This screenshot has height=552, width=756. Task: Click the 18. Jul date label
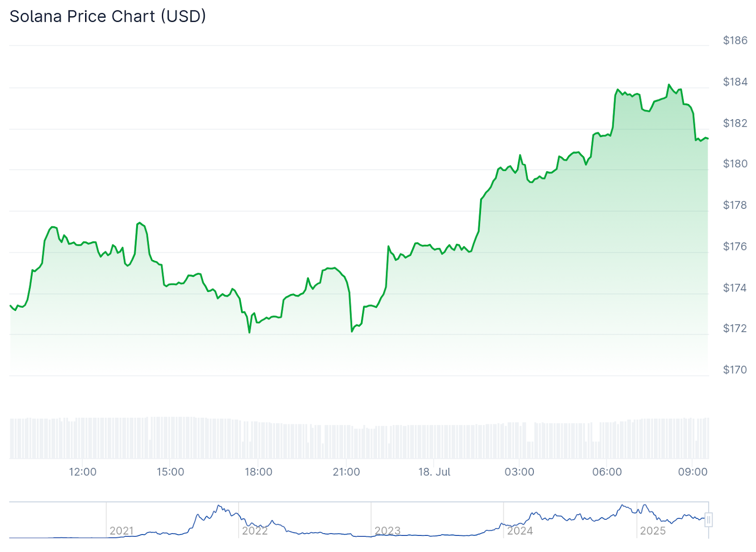[x=434, y=472]
